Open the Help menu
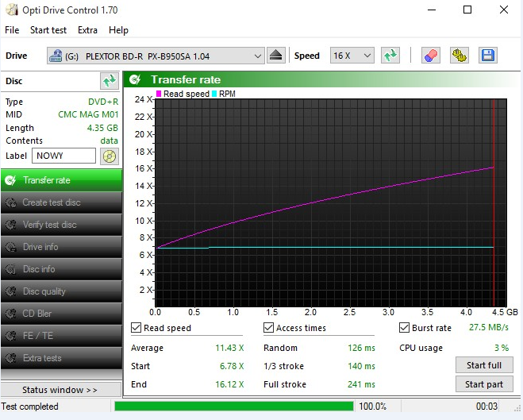This screenshot has height=420, width=523. (118, 30)
